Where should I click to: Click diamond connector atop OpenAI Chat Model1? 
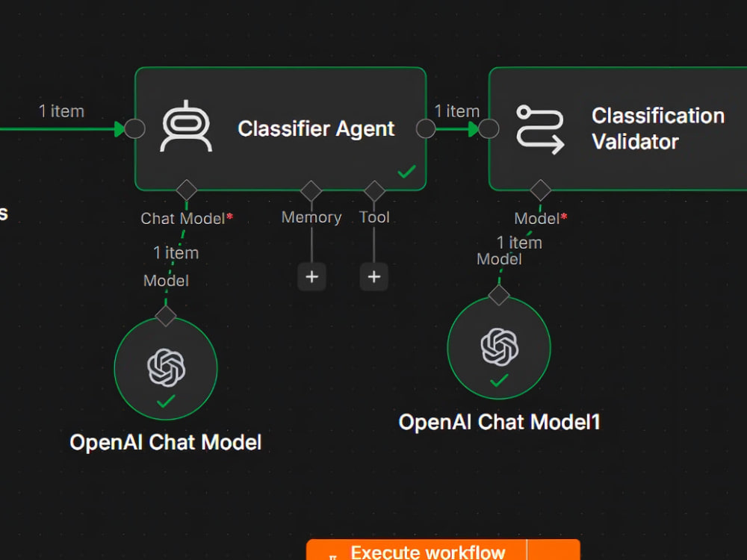pos(499,295)
